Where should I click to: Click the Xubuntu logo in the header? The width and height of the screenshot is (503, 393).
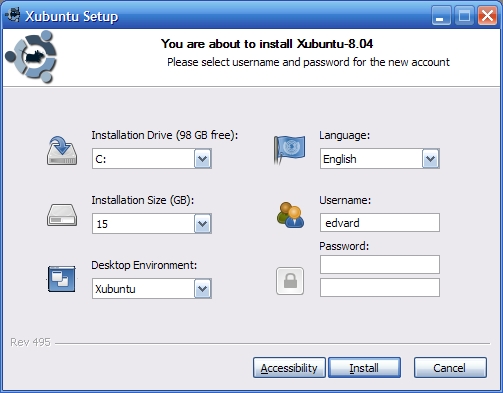(31, 57)
